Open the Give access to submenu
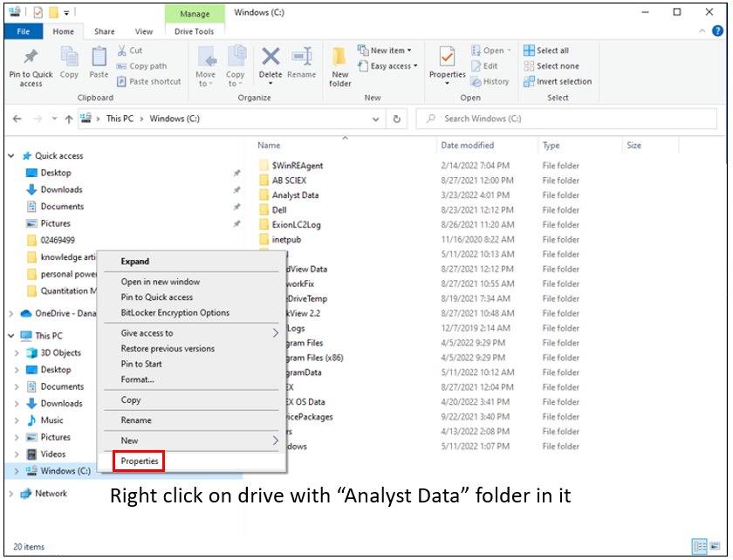 click(x=192, y=333)
